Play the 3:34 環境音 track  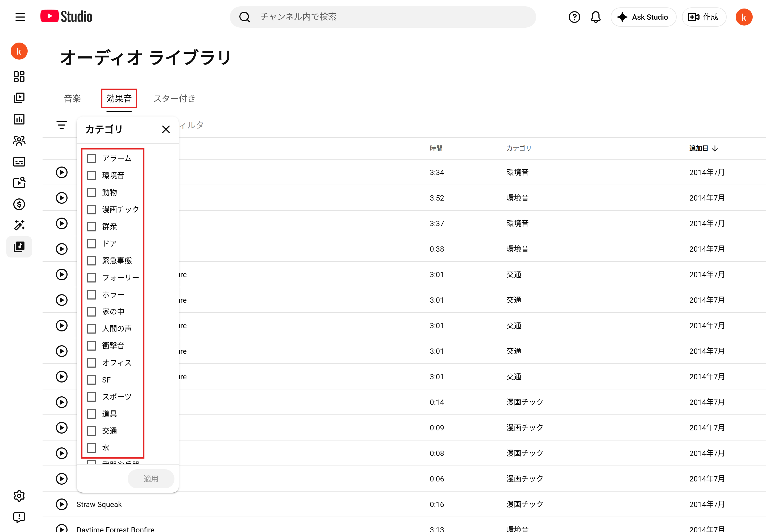(62, 172)
